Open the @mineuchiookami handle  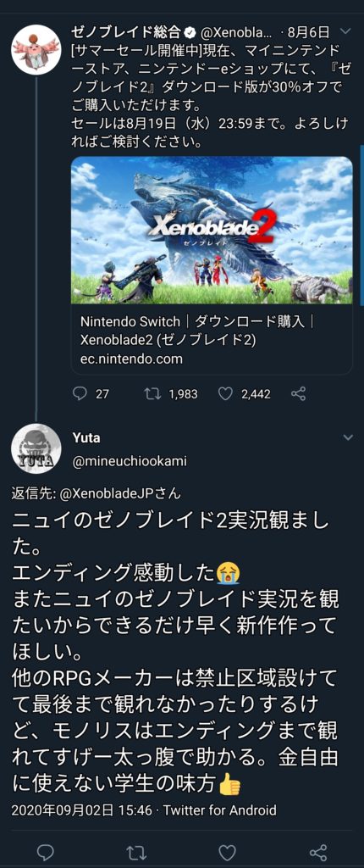click(x=130, y=461)
